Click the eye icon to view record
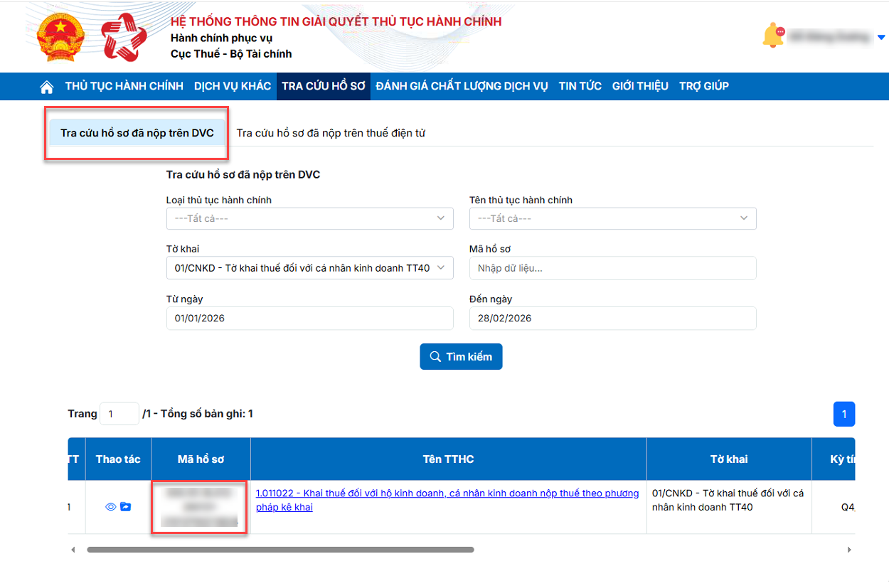 pos(110,507)
